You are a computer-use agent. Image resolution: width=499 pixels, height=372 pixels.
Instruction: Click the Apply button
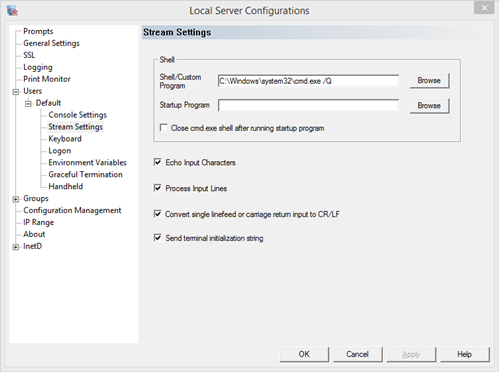pos(411,354)
